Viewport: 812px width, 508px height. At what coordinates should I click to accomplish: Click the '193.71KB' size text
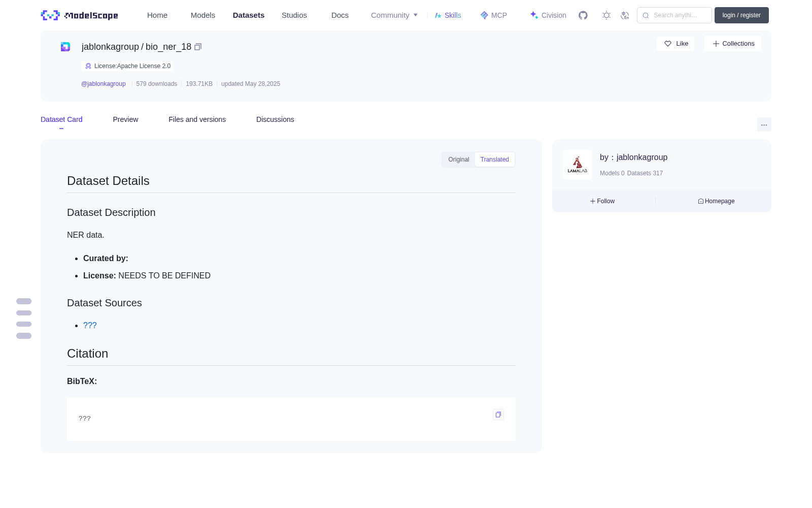(x=199, y=84)
